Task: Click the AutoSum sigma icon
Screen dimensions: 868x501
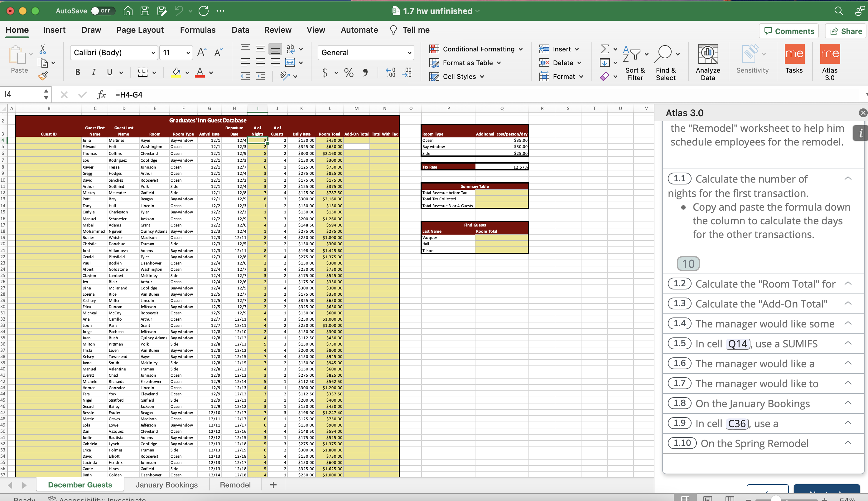Action: (605, 49)
